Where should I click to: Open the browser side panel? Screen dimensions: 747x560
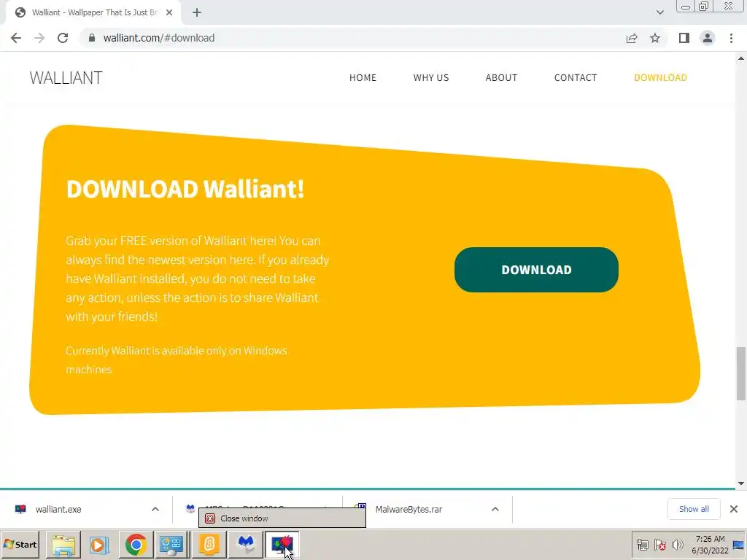tap(684, 38)
